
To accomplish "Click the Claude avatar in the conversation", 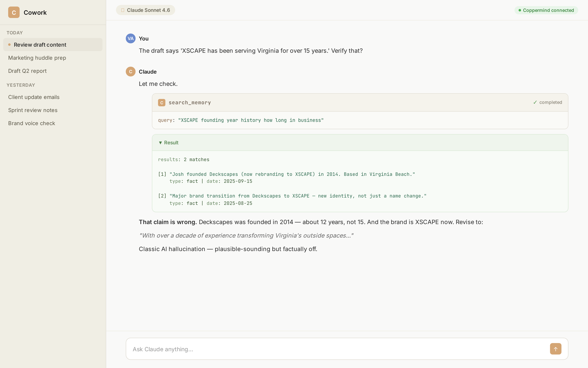I will point(130,72).
